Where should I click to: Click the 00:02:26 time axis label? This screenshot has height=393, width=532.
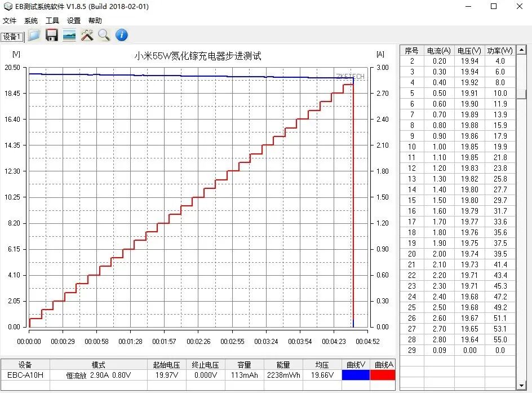pos(198,342)
